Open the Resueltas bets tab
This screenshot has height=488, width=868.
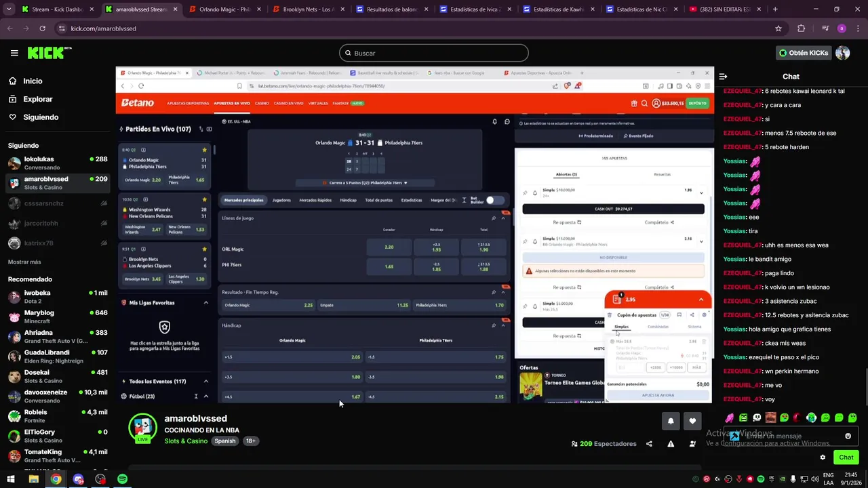coord(662,175)
